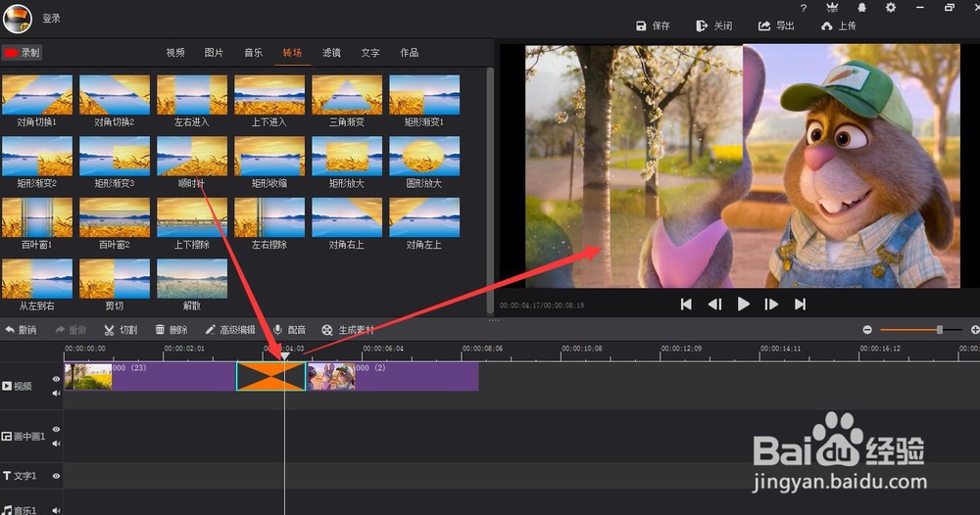The height and width of the screenshot is (515, 980).
Task: Select the 对角右上 transition thumbnail
Action: [347, 217]
